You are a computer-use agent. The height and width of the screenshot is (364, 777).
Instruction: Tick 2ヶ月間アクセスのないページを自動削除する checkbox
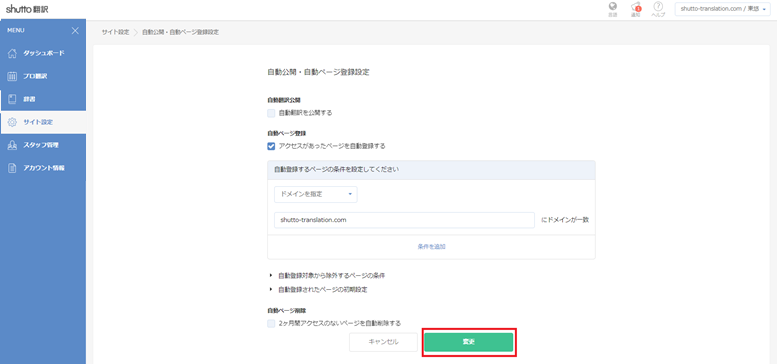click(271, 323)
